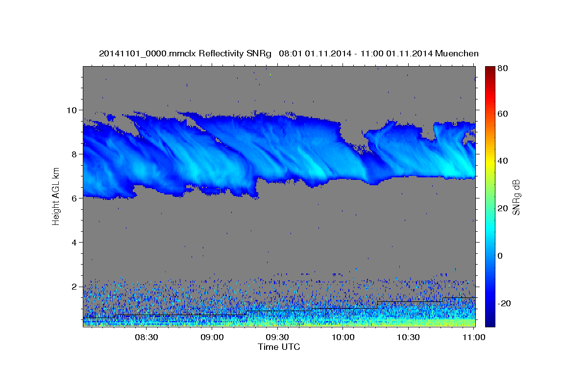Click the 08:30 time tick label

point(146,337)
